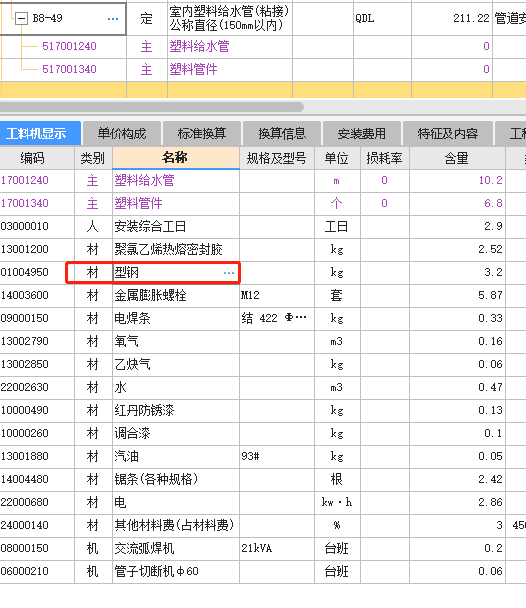Switch to 工料机显示 tab

coord(40,133)
